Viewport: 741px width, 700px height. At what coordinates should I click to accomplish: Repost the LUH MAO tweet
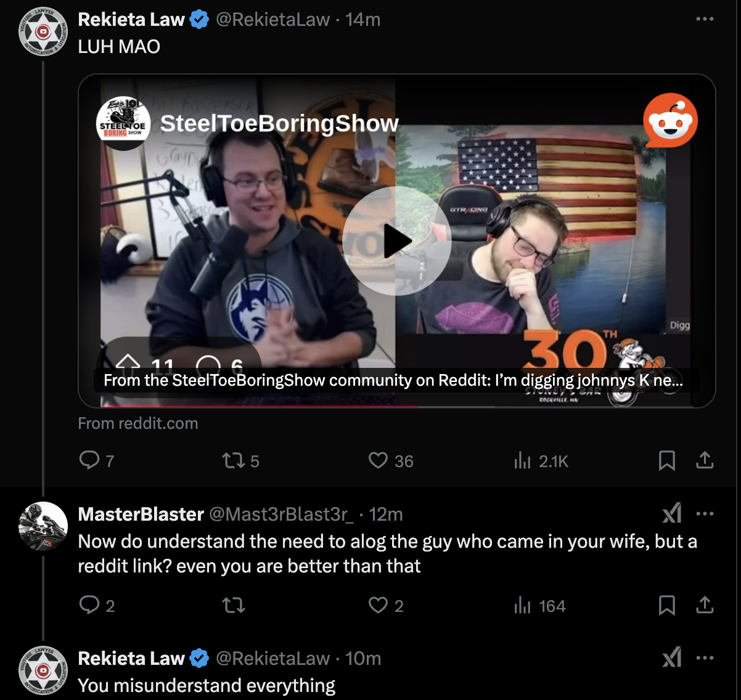coord(240,460)
